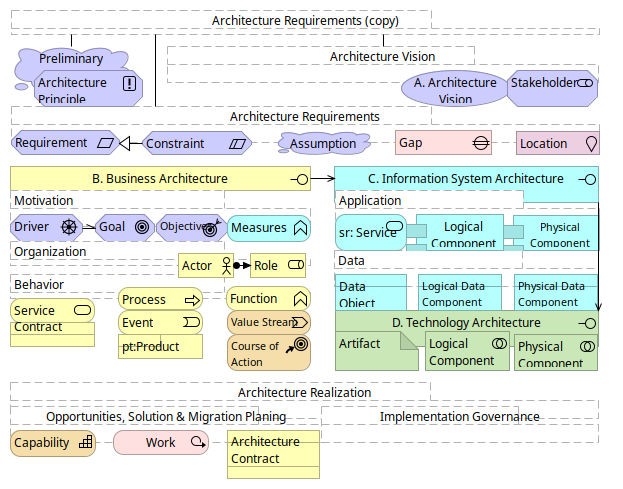This screenshot has width=623, height=489.
Task: Click the Data group label
Action: 351,261
